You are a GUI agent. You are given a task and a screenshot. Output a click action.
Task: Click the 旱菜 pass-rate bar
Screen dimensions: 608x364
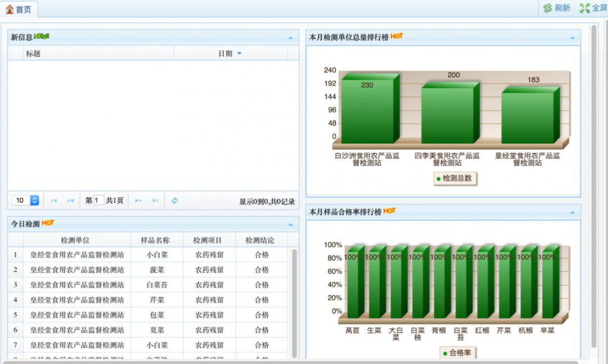(551, 282)
